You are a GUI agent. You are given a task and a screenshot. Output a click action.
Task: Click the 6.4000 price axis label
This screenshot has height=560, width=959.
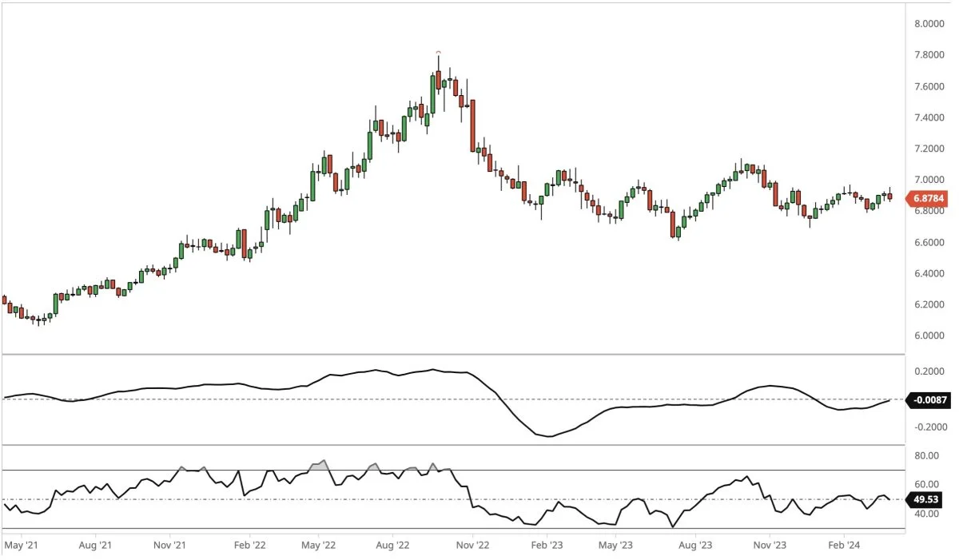point(931,273)
